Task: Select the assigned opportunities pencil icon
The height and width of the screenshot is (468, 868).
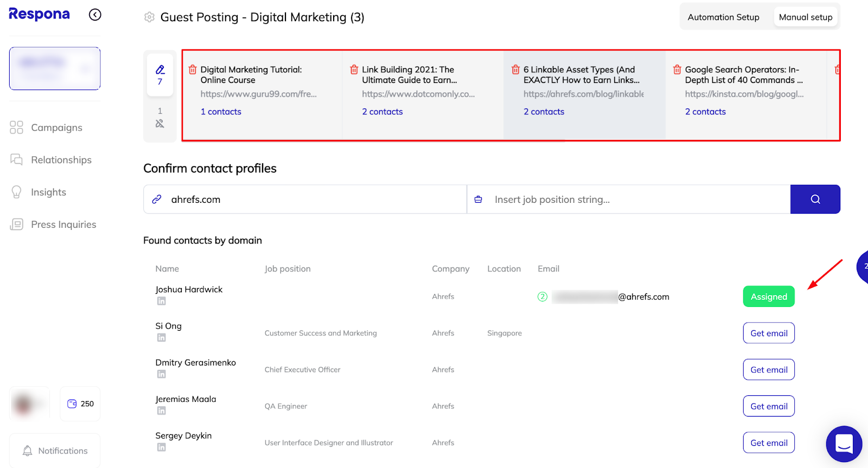Action: pyautogui.click(x=160, y=75)
